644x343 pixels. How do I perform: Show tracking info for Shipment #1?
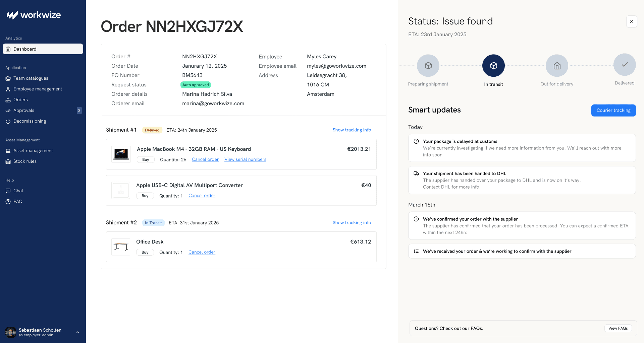tap(352, 130)
